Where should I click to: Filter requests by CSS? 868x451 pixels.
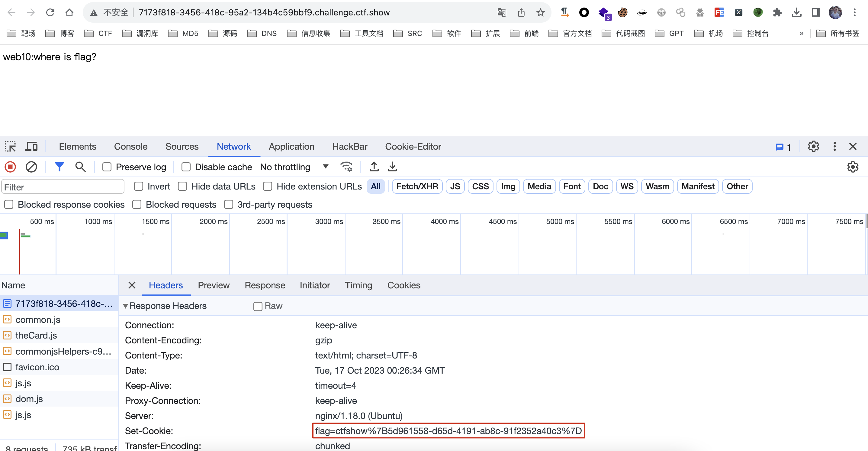[x=480, y=186]
